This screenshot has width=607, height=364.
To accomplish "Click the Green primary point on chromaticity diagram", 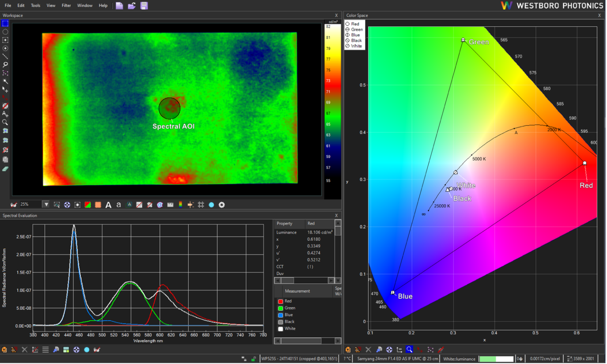I will click(x=464, y=40).
